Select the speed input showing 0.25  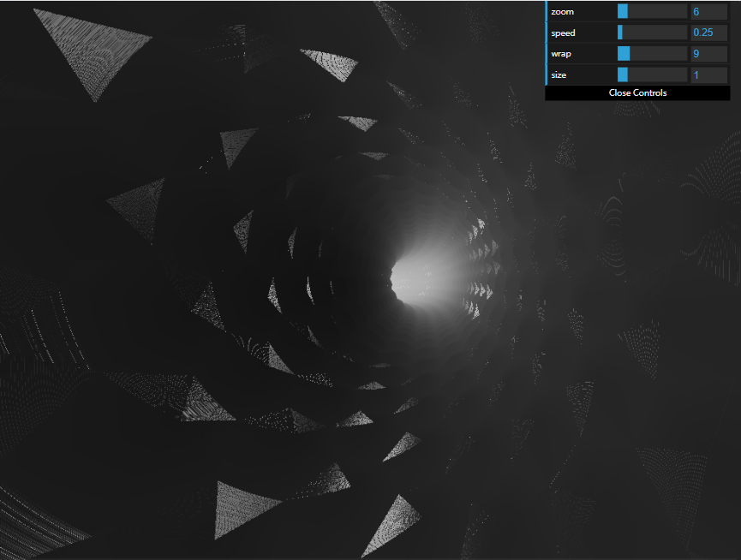coord(708,33)
